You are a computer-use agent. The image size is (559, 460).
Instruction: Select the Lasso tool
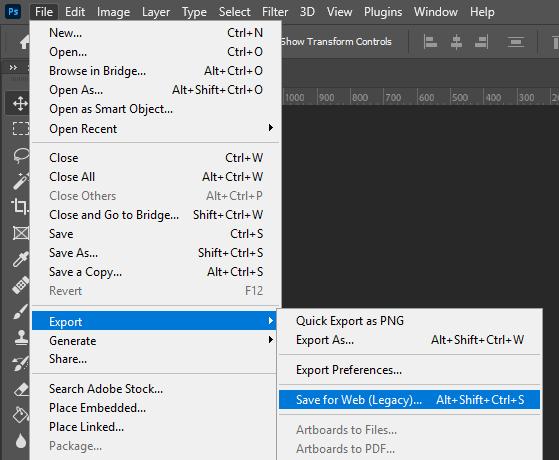21,155
